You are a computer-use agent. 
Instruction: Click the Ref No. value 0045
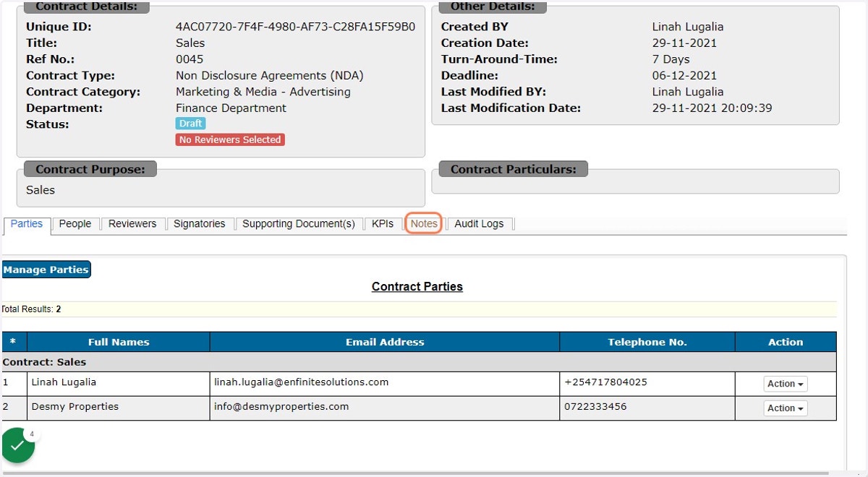click(x=190, y=59)
